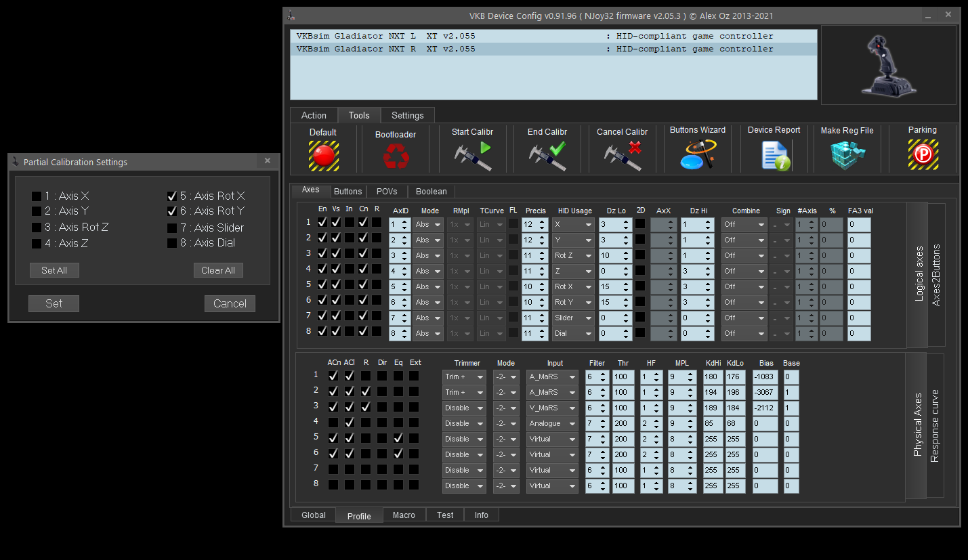
Task: Click AxID stepper for logical axis 1
Action: 404,224
